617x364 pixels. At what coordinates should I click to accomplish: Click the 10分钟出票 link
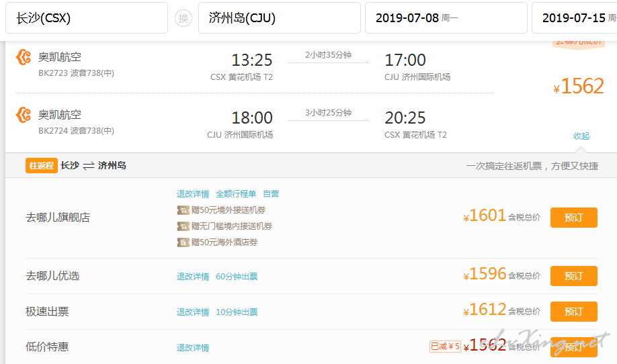coord(237,312)
